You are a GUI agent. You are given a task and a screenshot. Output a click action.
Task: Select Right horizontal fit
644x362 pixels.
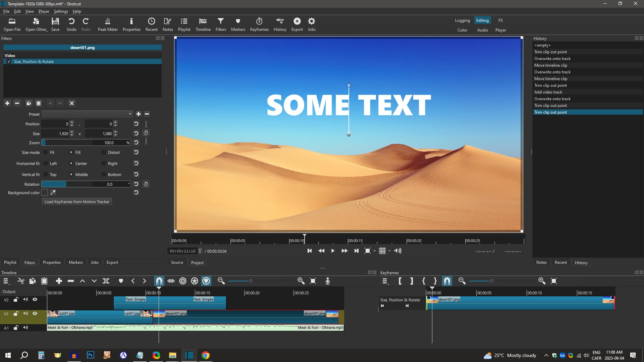104,164
